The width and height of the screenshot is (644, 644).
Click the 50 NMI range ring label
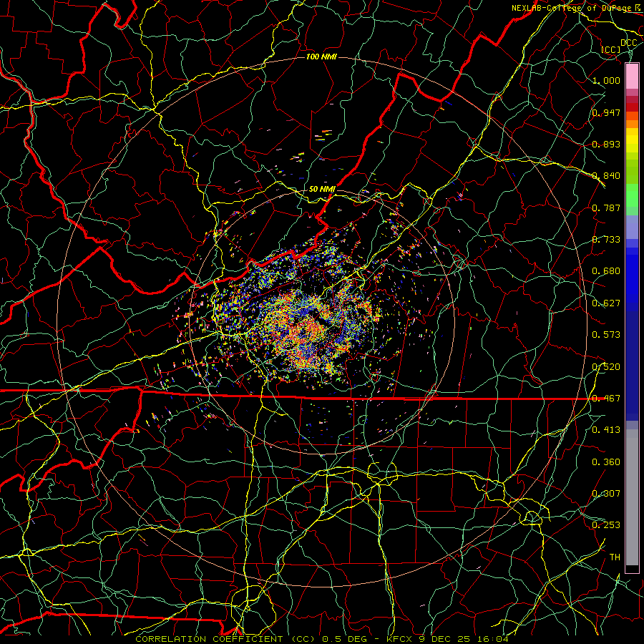322,189
